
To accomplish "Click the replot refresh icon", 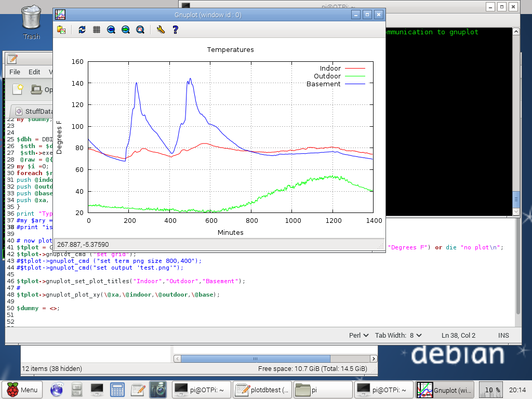I will (82, 30).
